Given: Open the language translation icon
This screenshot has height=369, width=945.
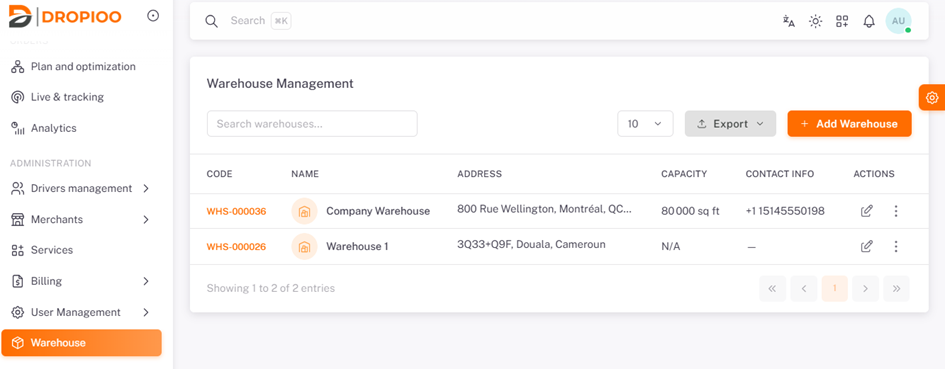Looking at the screenshot, I should point(789,21).
